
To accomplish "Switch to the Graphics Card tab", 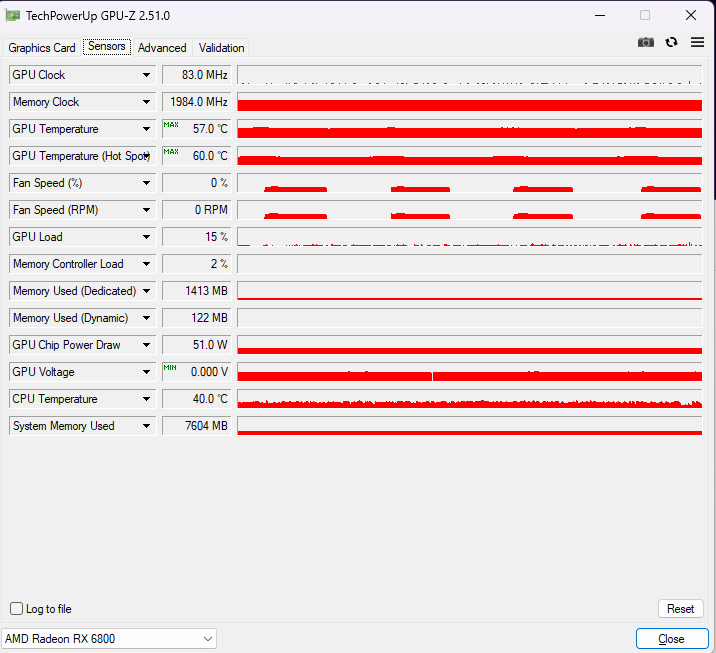I will pyautogui.click(x=42, y=47).
